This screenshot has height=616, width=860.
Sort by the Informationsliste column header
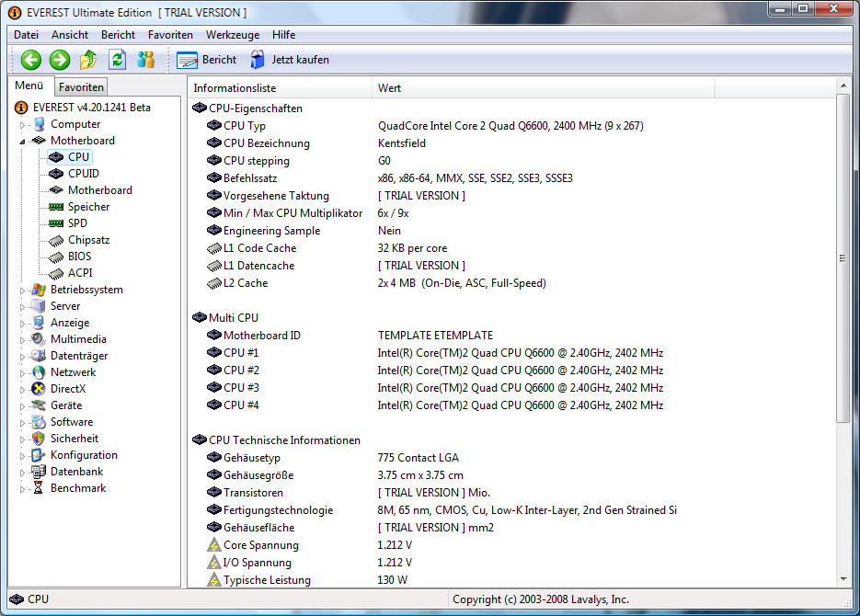[x=280, y=87]
